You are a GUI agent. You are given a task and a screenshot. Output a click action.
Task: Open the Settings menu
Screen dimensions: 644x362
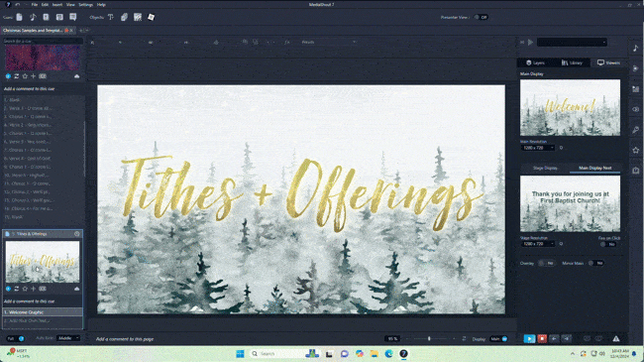coord(86,5)
